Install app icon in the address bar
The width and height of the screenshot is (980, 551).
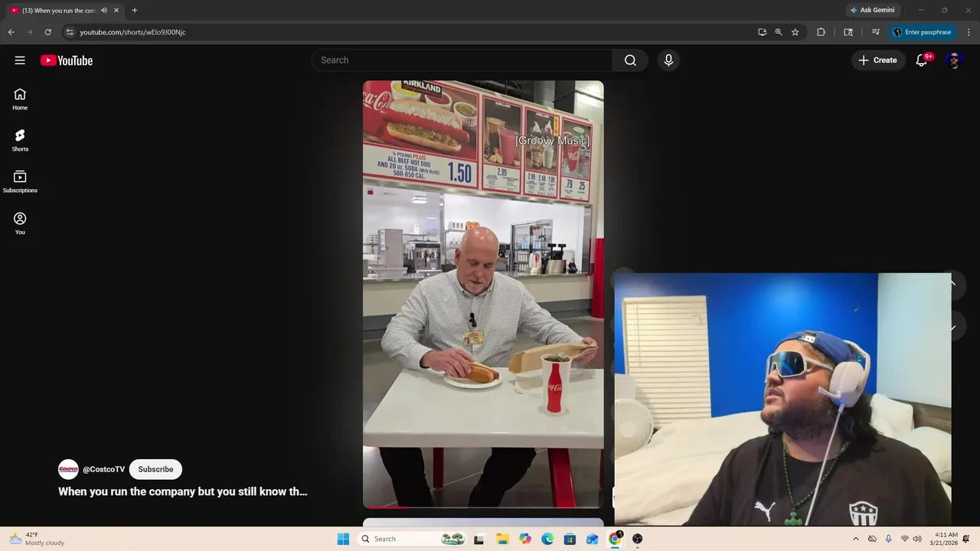[762, 32]
